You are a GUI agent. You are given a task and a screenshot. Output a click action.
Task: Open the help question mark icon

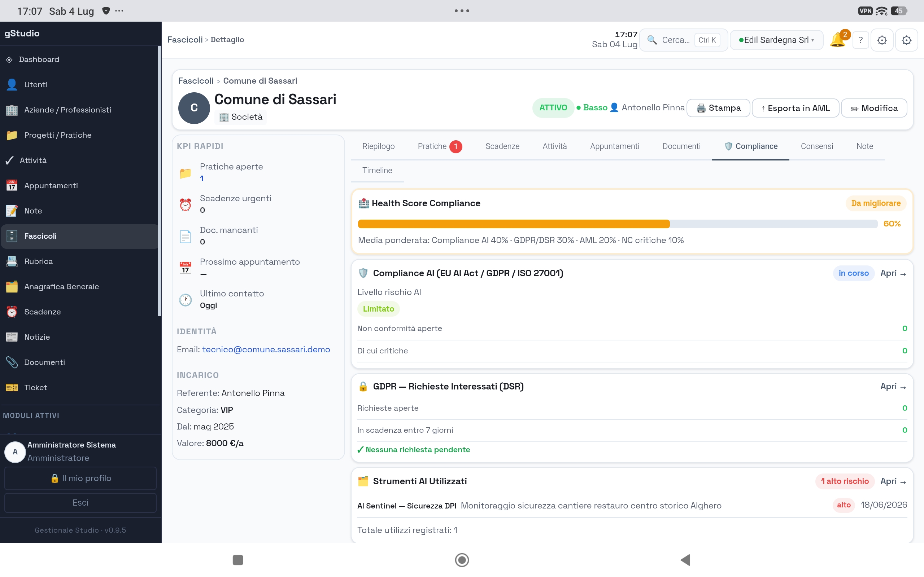tap(860, 40)
